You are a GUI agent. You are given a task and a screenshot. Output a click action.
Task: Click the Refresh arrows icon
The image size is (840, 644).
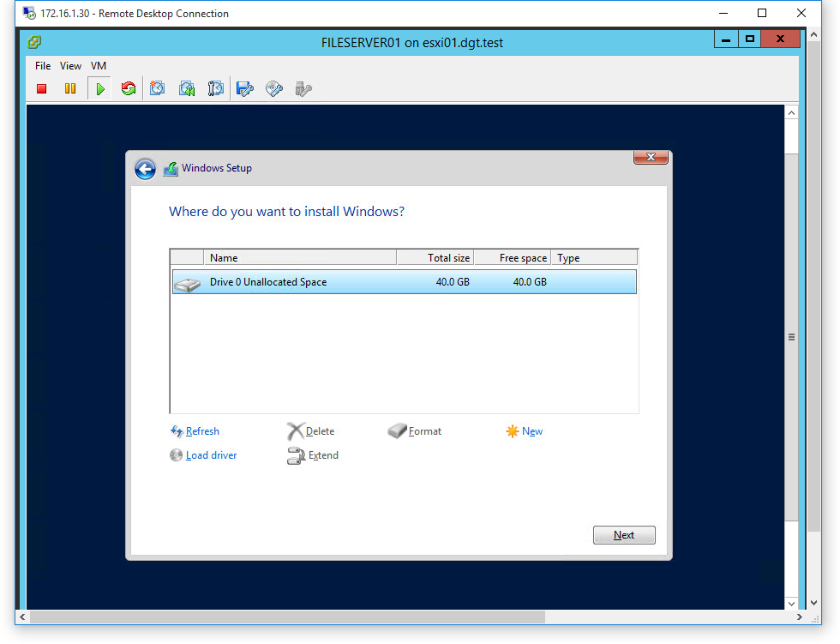click(177, 431)
